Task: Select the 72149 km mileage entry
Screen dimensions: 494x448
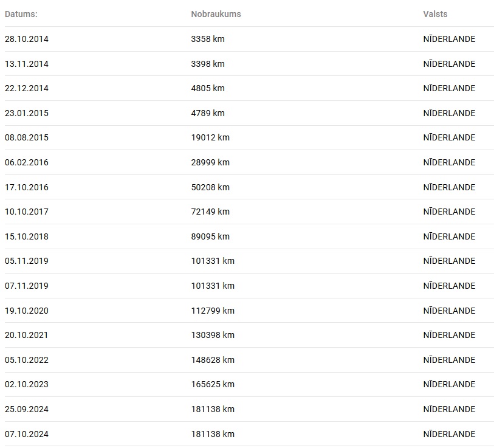Action: (x=210, y=212)
